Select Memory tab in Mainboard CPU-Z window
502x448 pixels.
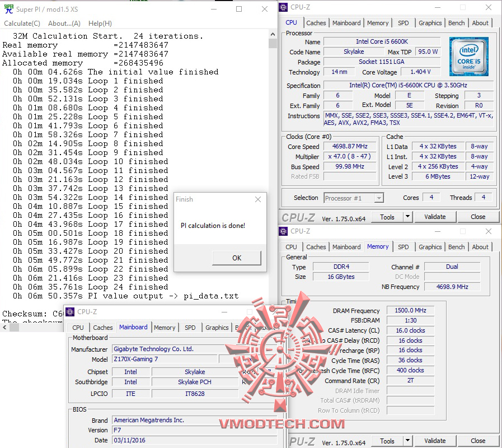165,328
